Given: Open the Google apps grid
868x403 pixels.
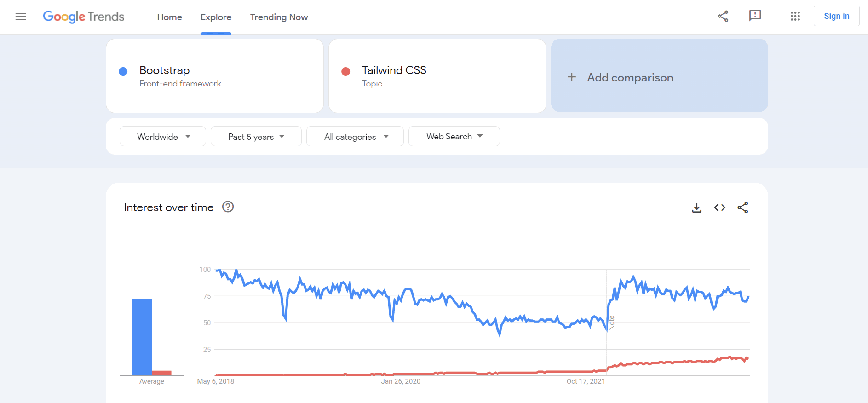Looking at the screenshot, I should pos(795,16).
